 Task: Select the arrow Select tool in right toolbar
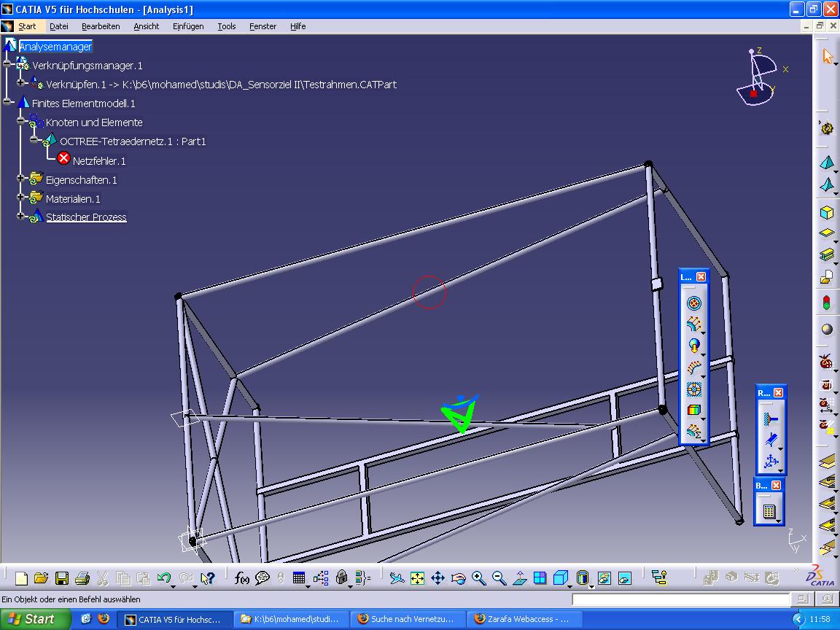[x=828, y=55]
